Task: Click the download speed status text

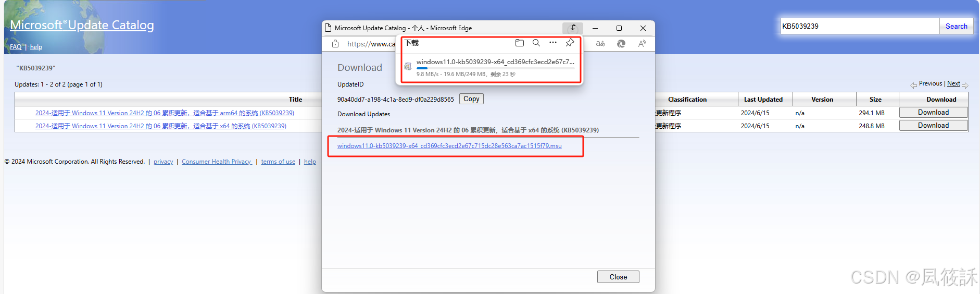Action: (466, 74)
